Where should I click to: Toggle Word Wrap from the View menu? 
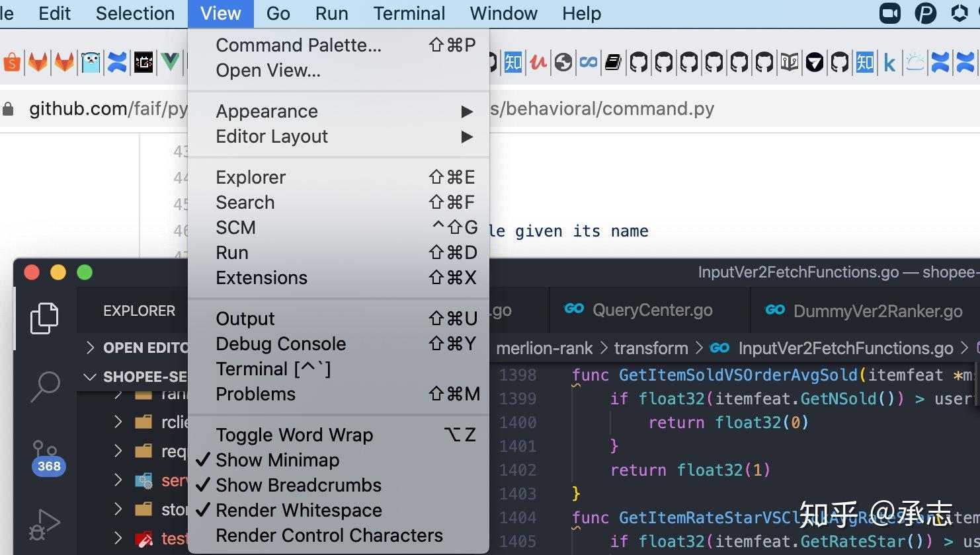pyautogui.click(x=339, y=435)
